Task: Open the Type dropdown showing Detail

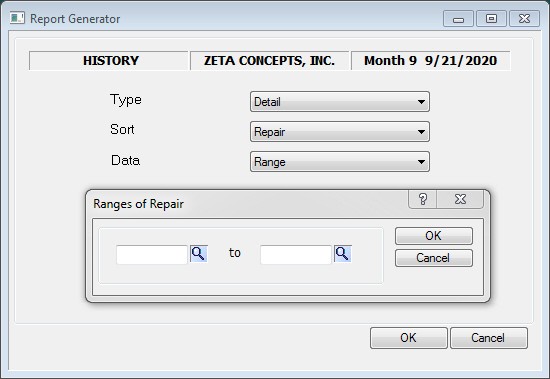Action: (x=340, y=102)
